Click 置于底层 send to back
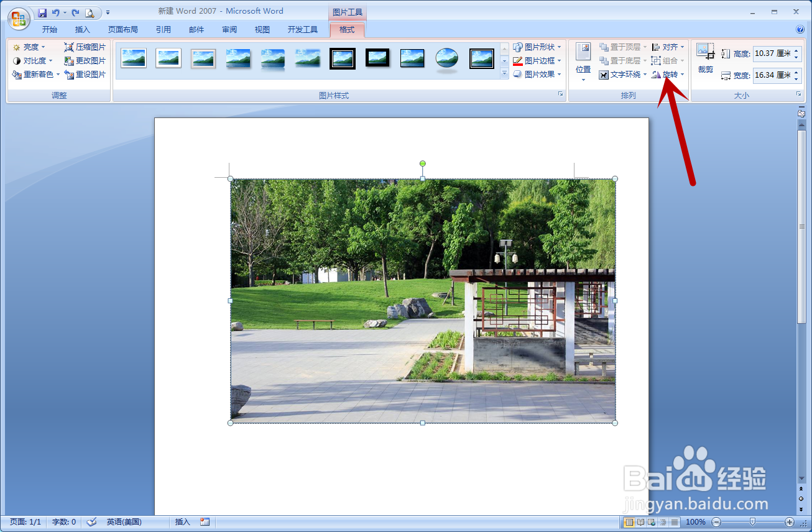This screenshot has height=532, width=812. pos(622,61)
